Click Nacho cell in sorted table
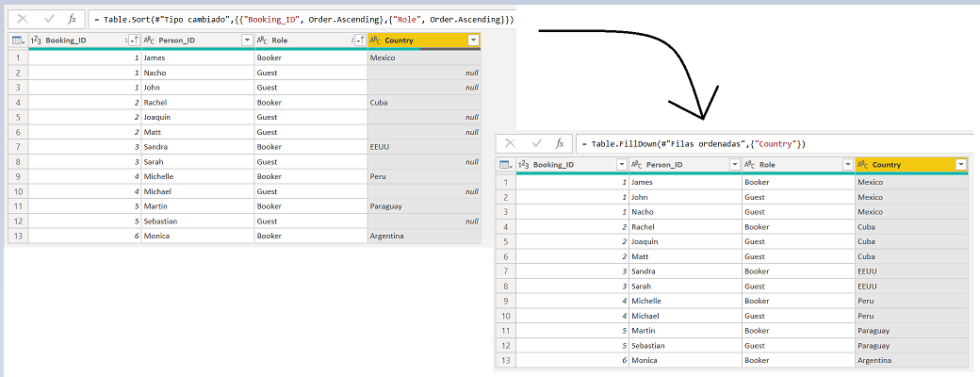Viewport: 980px width, 377px height. pyautogui.click(x=198, y=73)
